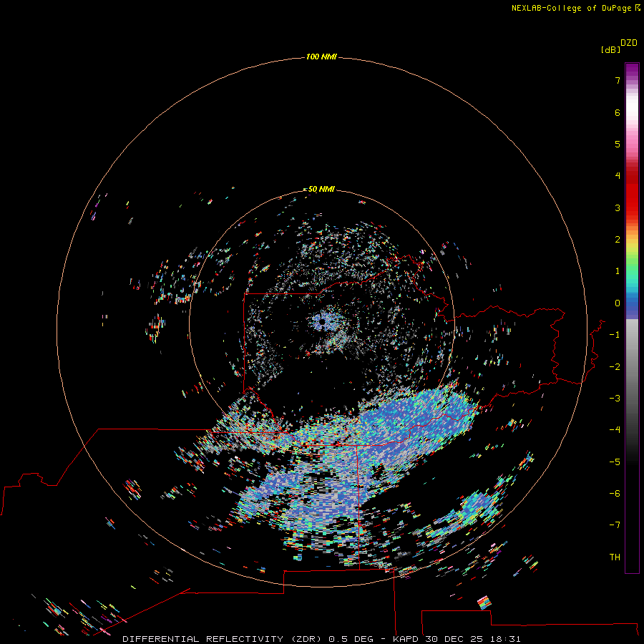Viewport: 644px width, 644px height.
Task: Click the 3 value on color scale
Action: (x=618, y=208)
